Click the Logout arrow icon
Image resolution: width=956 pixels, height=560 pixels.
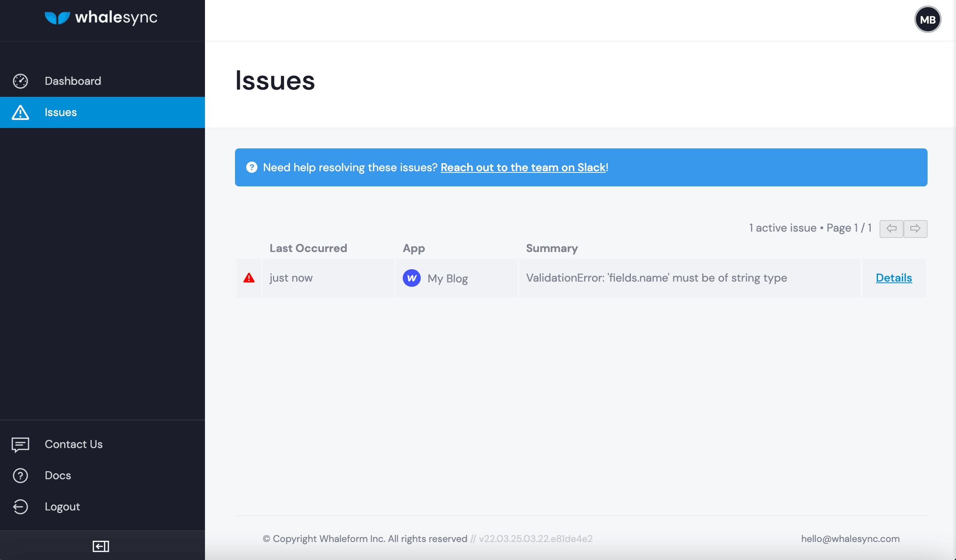tap(20, 506)
